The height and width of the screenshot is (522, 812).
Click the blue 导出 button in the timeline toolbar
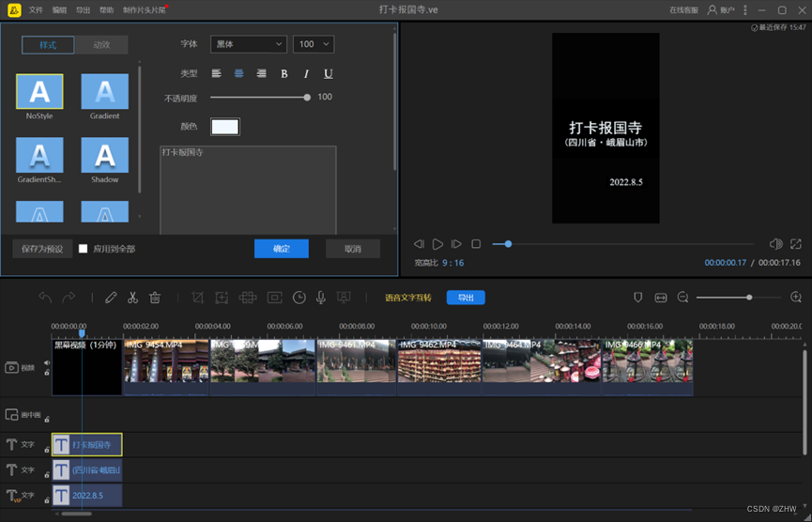pyautogui.click(x=466, y=298)
